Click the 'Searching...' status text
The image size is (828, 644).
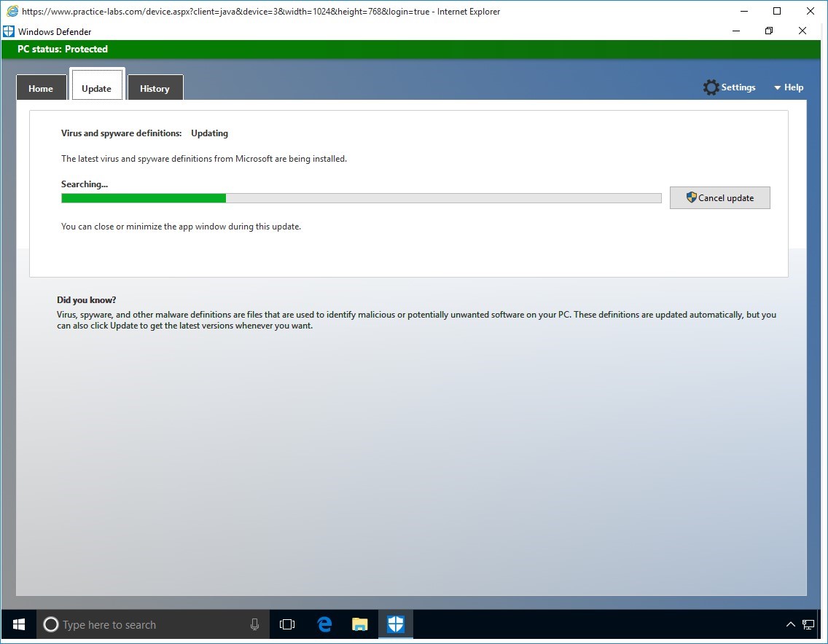[x=85, y=184]
